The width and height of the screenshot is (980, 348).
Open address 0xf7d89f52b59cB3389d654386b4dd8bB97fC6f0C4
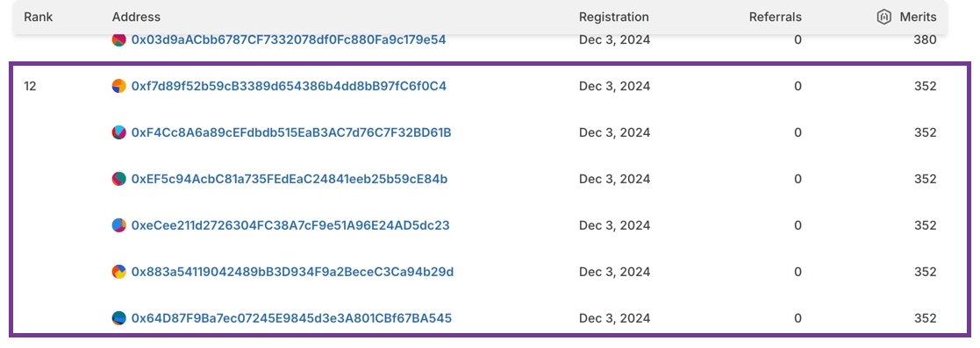point(289,86)
